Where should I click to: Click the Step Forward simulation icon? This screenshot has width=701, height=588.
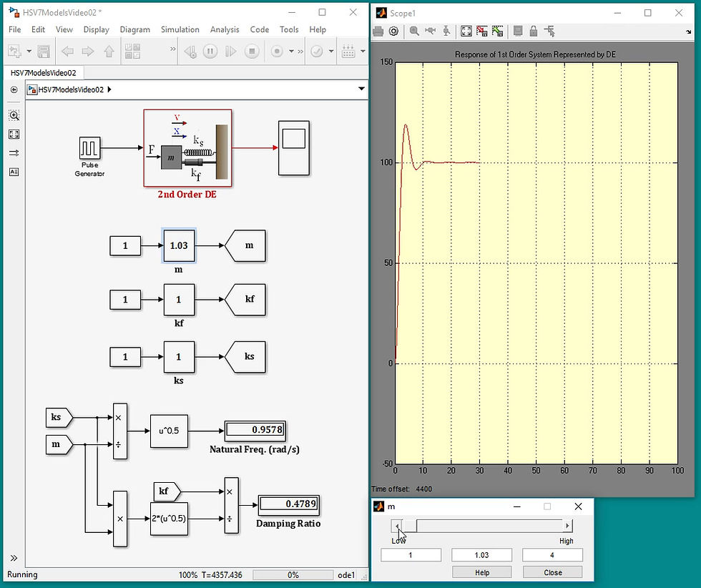tap(230, 52)
